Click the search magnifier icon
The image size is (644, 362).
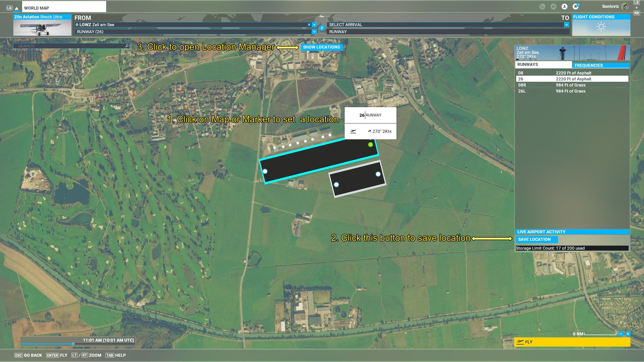coord(127,46)
